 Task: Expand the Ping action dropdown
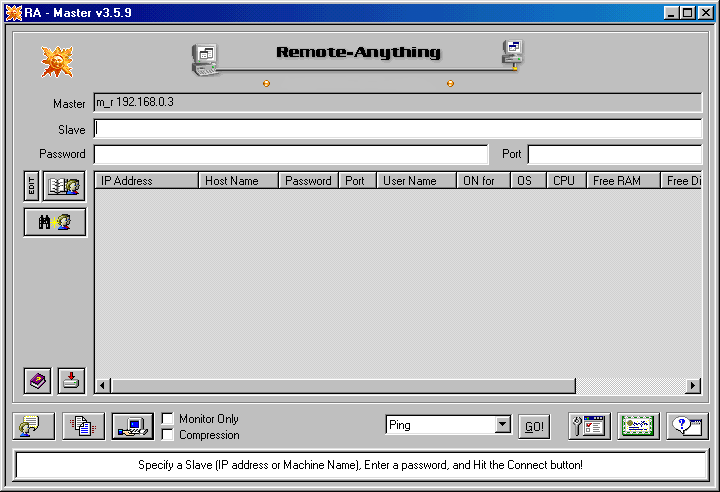[x=503, y=425]
